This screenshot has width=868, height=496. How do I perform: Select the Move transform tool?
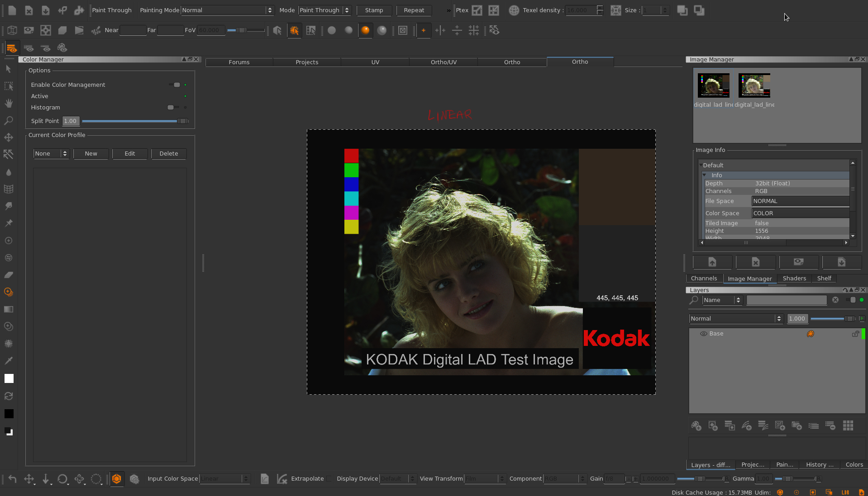9,137
